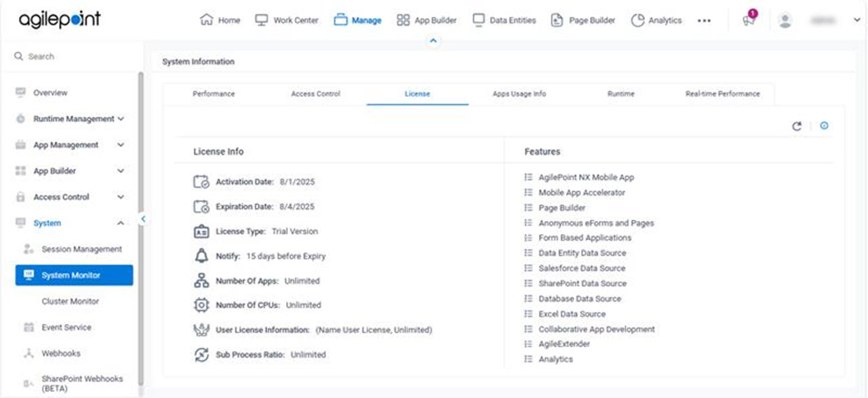Select Manage in top navigation
Screen dimensions: 868x398
[357, 20]
